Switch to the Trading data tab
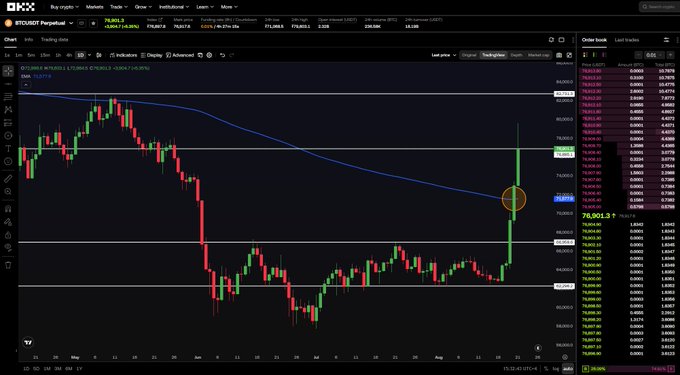Screen dimensions: 680x375 [x=55, y=39]
